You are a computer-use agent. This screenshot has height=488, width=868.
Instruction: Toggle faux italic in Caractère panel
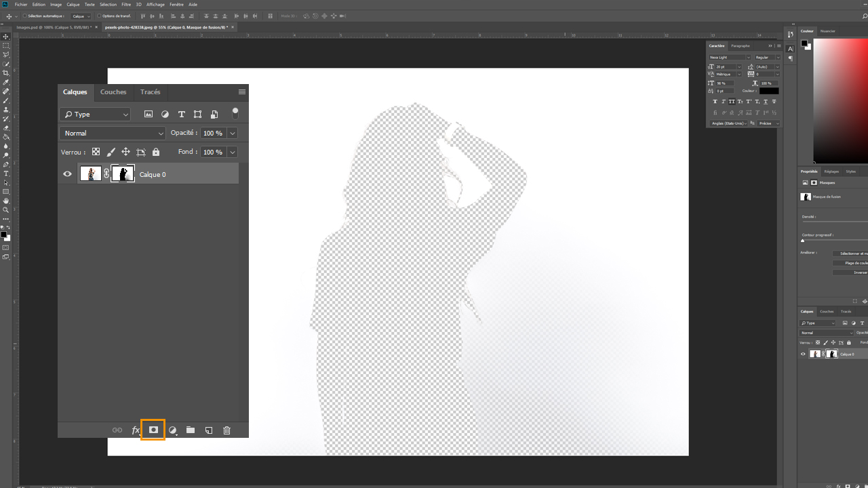click(x=724, y=102)
